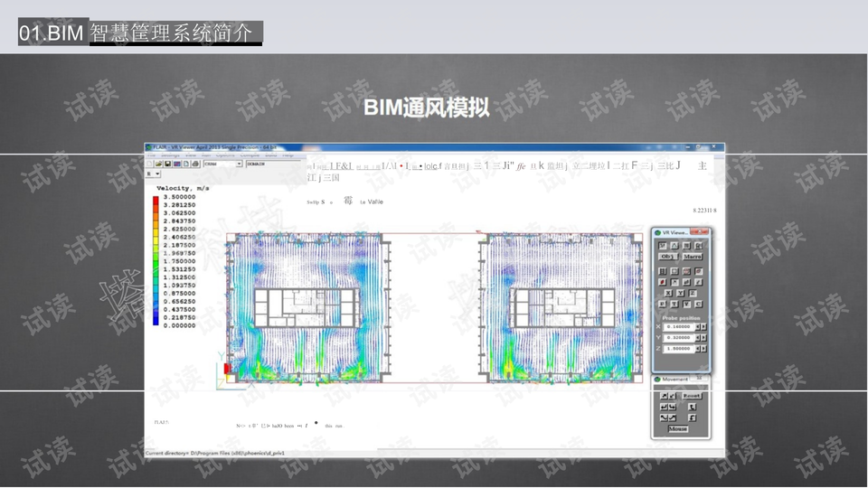Image resolution: width=868 pixels, height=488 pixels.
Task: Click the Open file folder icon
Action: tap(160, 164)
